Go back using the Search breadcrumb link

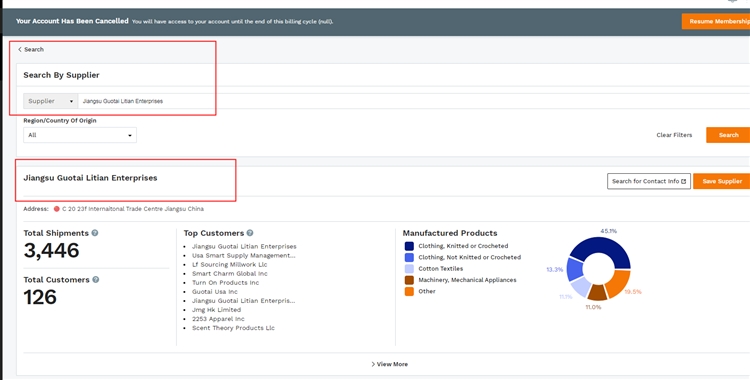pyautogui.click(x=31, y=49)
